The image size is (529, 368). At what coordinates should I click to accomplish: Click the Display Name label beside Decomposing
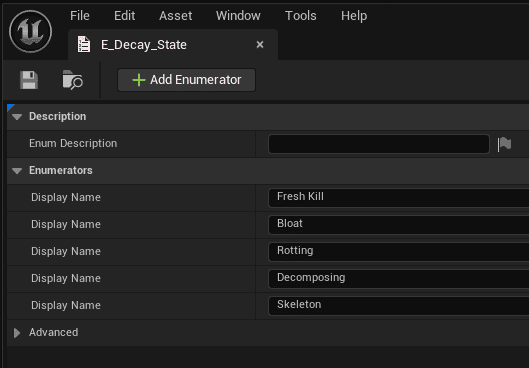(x=66, y=278)
